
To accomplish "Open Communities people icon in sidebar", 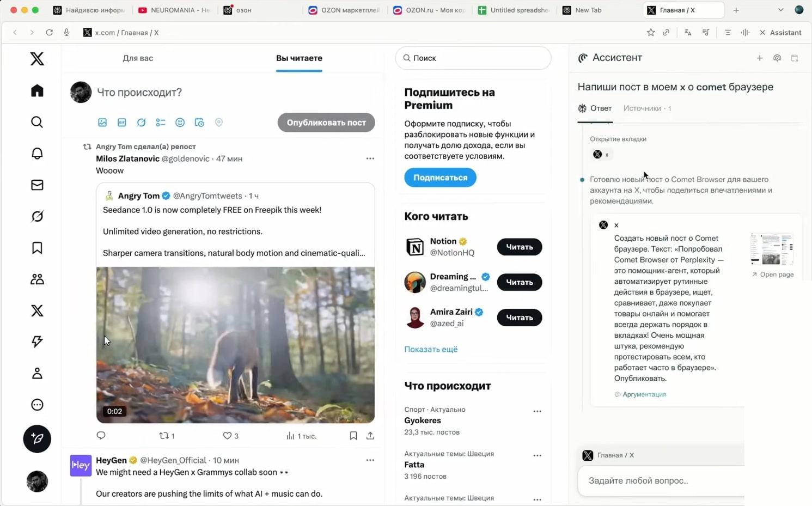I will click(x=37, y=279).
